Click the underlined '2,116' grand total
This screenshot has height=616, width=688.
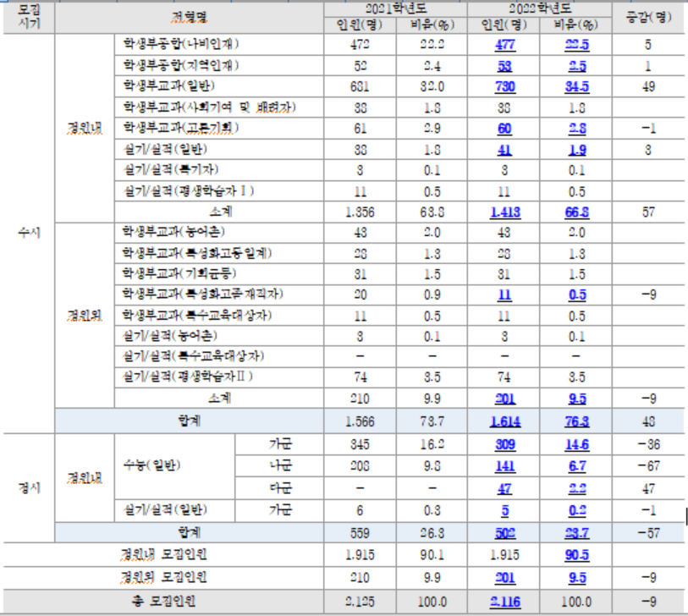click(505, 602)
